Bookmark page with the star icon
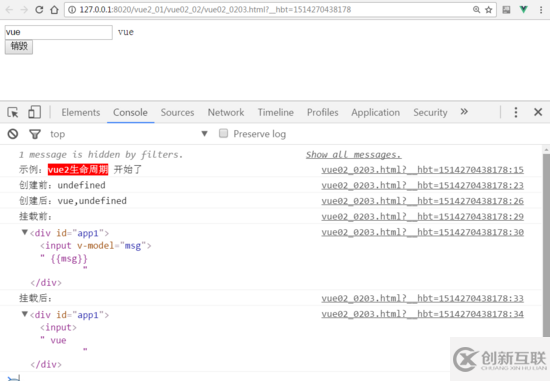 pos(489,10)
